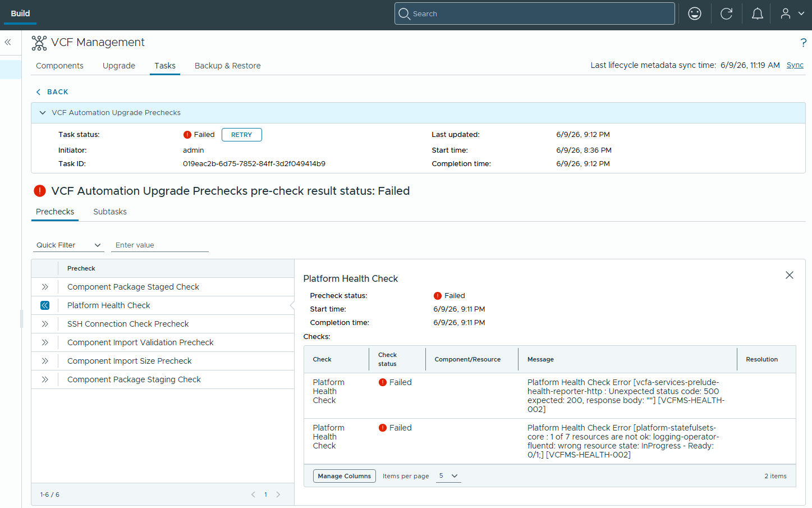Open the user account menu
Screen dimensions: 812x508
(x=792, y=13)
